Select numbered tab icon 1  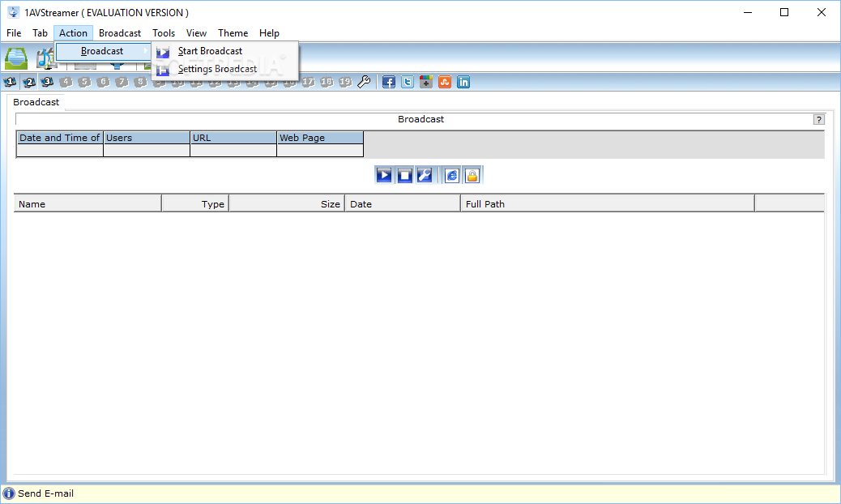(x=11, y=82)
